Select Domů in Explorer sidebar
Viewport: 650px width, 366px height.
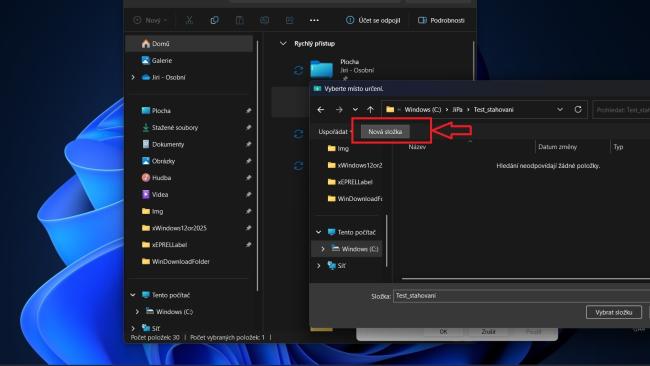[x=189, y=44]
